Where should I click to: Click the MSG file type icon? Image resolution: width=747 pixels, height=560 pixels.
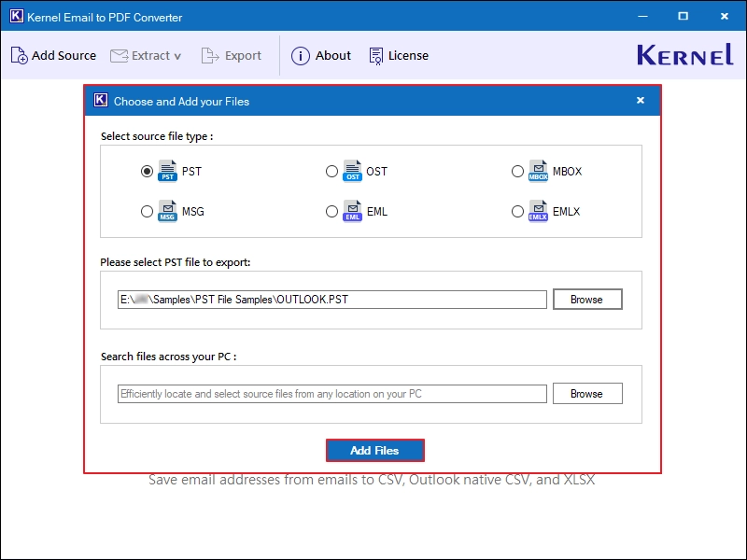point(167,211)
